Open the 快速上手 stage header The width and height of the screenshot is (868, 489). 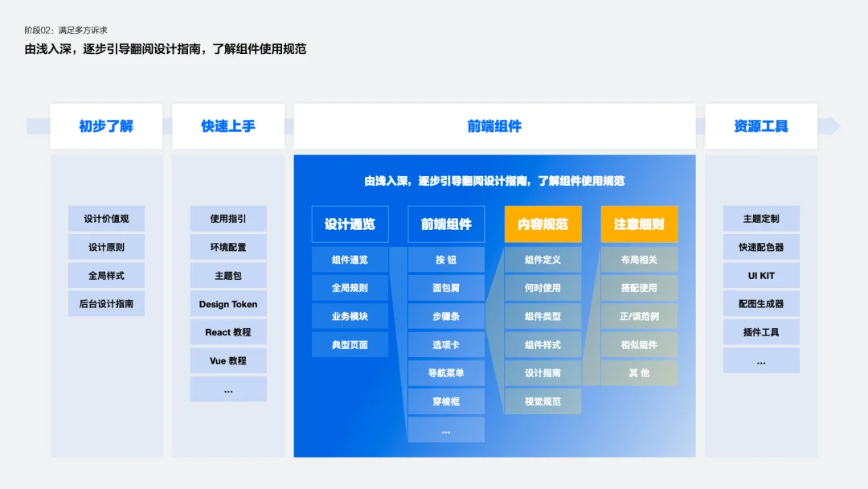point(228,126)
